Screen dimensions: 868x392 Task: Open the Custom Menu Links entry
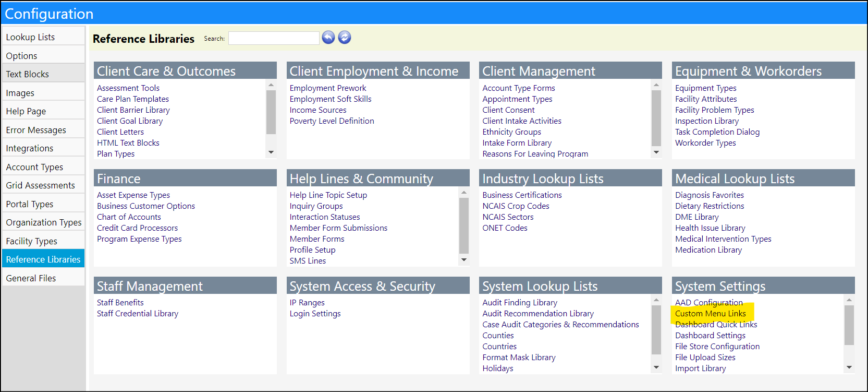(711, 314)
